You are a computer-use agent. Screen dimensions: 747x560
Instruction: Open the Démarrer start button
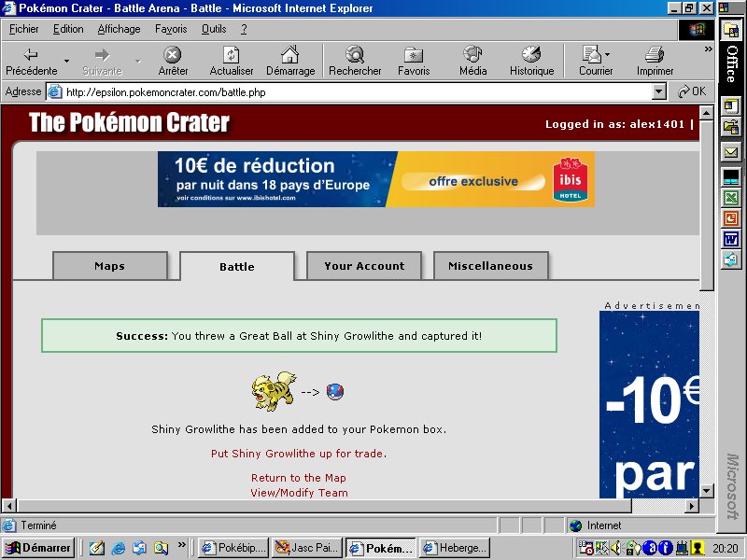38,548
